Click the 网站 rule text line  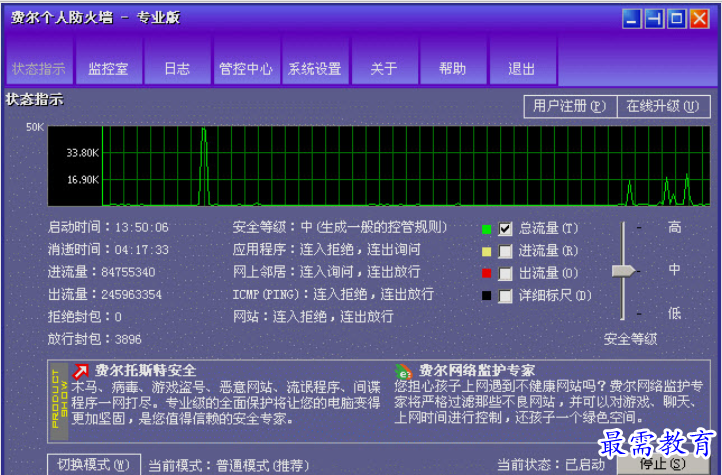(x=313, y=317)
